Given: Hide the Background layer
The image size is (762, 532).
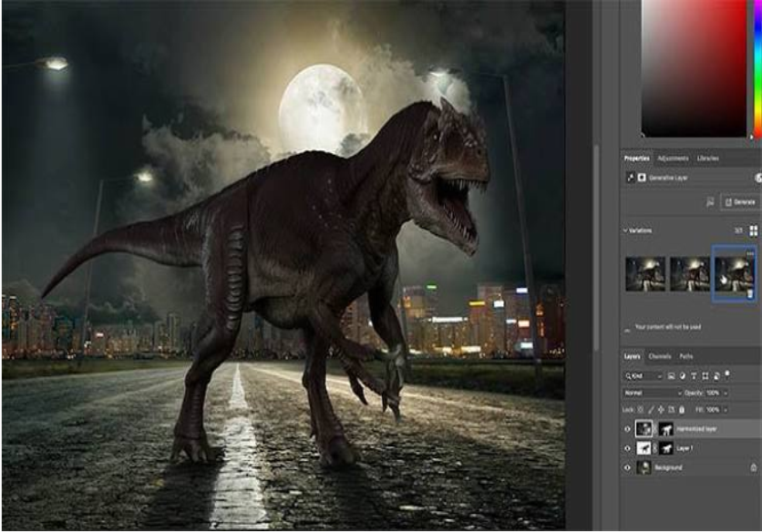Looking at the screenshot, I should (x=627, y=467).
